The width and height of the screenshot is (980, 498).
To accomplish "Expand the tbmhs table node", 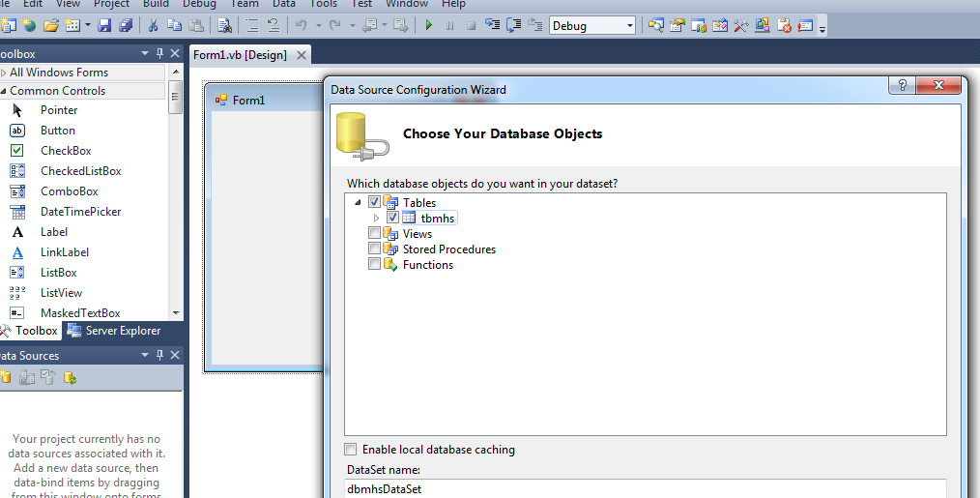I will (x=376, y=218).
